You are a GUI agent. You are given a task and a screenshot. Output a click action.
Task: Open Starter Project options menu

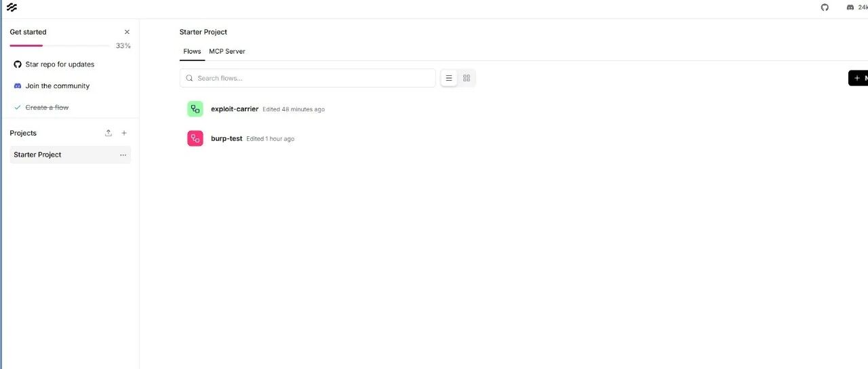(123, 155)
